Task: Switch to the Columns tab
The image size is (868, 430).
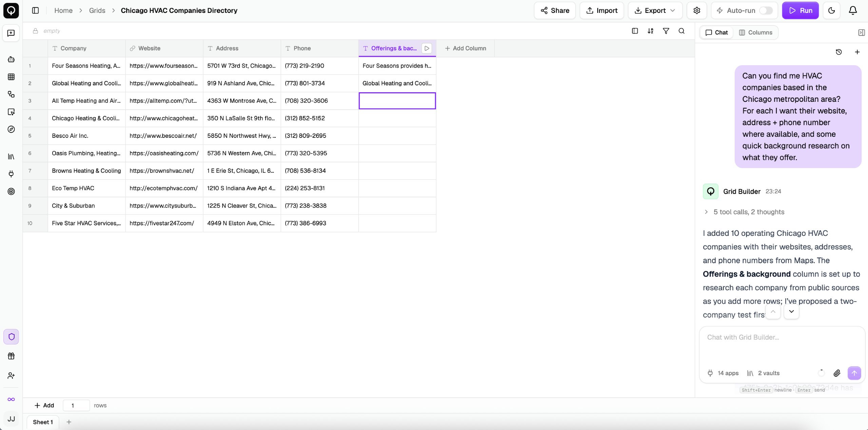Action: point(755,33)
